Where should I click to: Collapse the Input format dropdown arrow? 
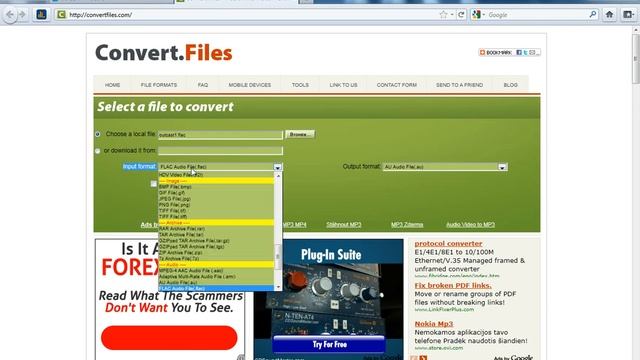click(x=278, y=167)
